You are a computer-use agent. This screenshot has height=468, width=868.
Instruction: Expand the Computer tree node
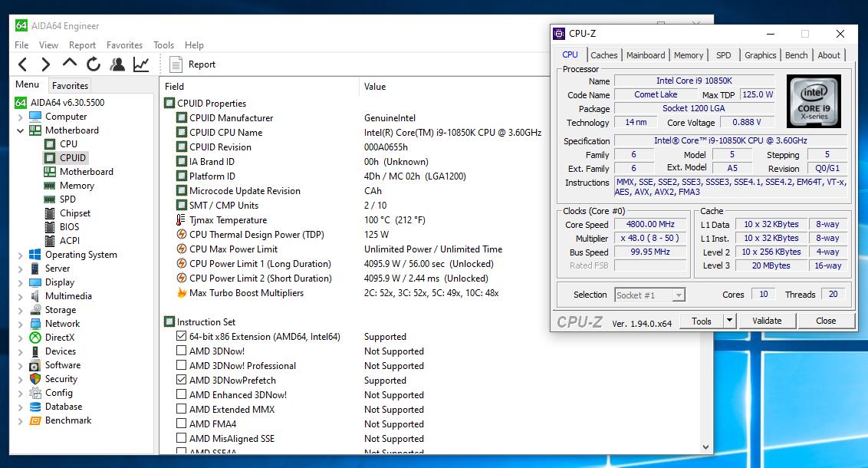point(21,117)
